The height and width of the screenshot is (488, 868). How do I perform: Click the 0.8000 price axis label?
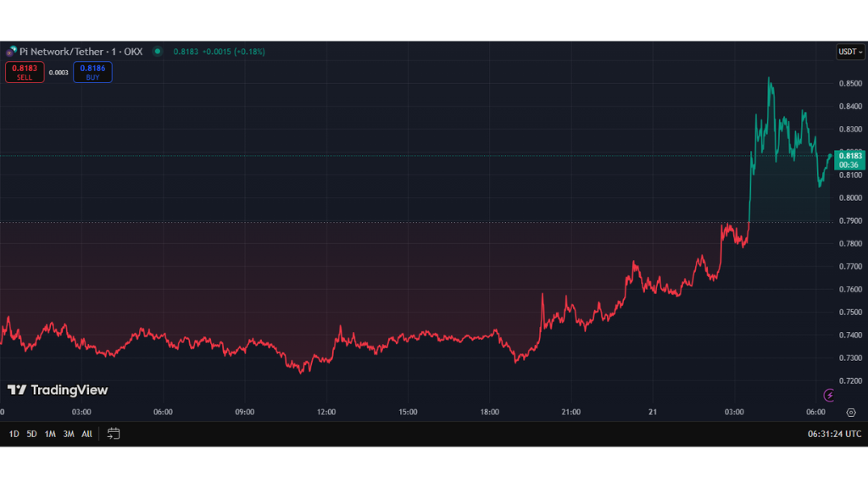point(850,198)
